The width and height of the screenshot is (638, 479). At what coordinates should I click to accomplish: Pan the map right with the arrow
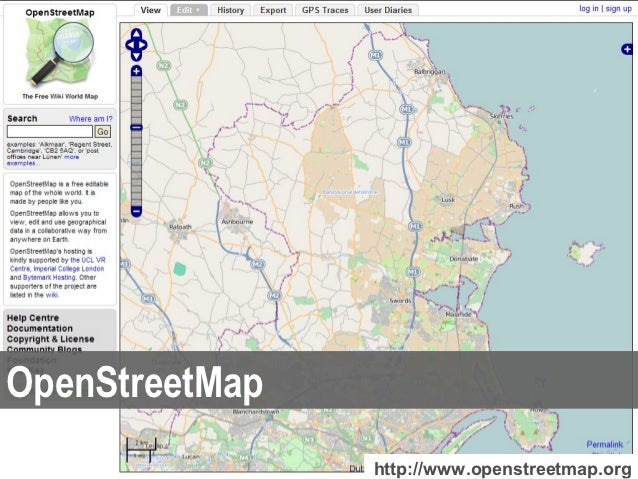(x=145, y=44)
